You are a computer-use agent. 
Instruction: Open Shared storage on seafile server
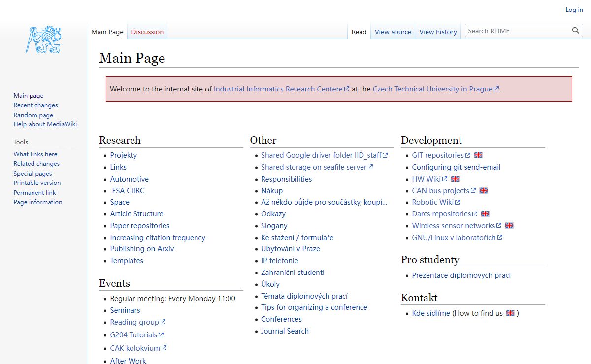[x=317, y=167]
